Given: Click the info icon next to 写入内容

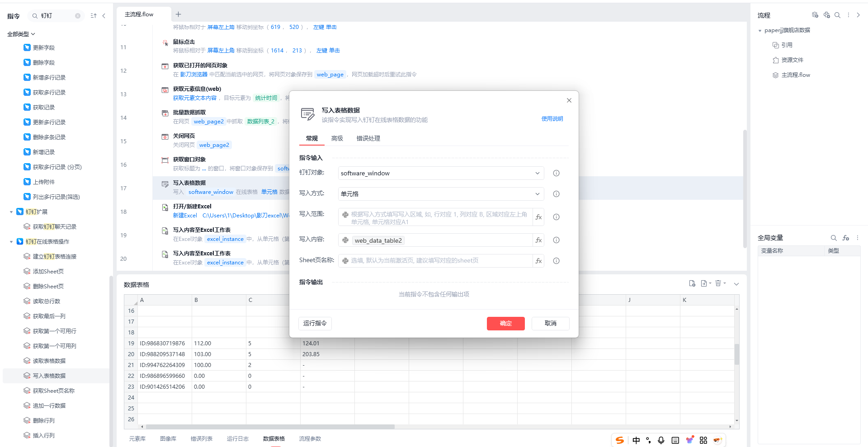Looking at the screenshot, I should [x=557, y=240].
